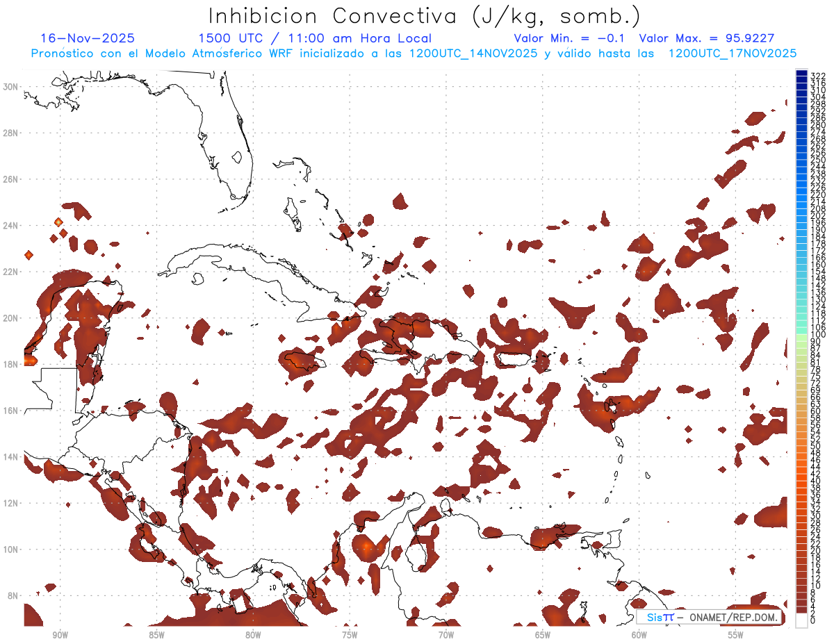Click the 18N latitude label
Image resolution: width=834 pixels, height=644 pixels.
[x=11, y=364]
